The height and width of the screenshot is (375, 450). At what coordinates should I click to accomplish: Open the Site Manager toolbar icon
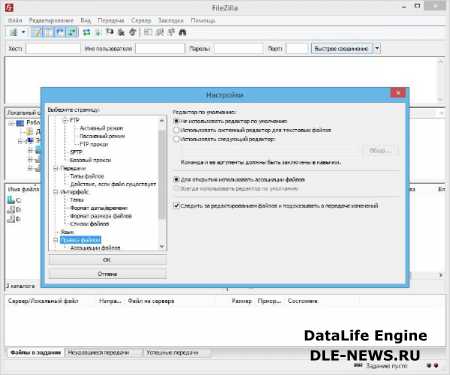[14, 32]
